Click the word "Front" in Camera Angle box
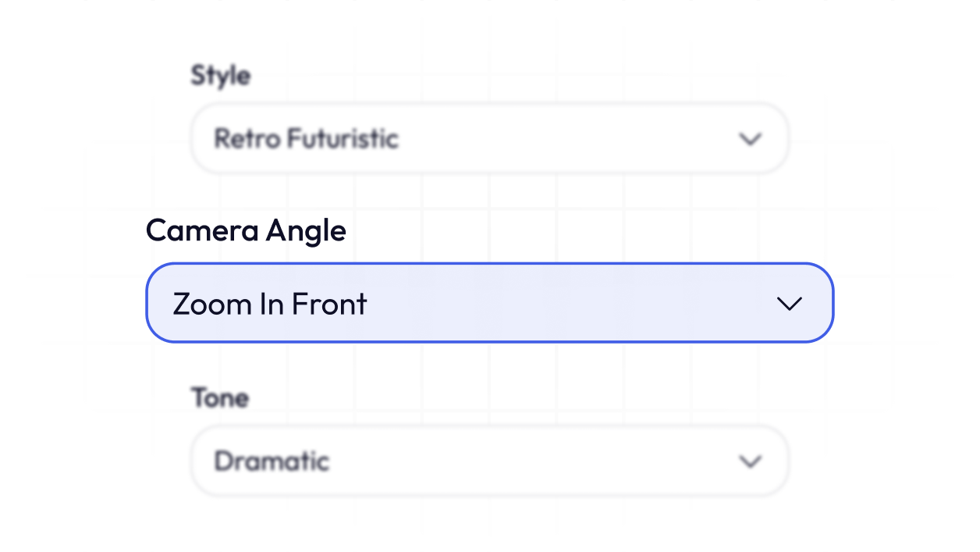 point(329,304)
